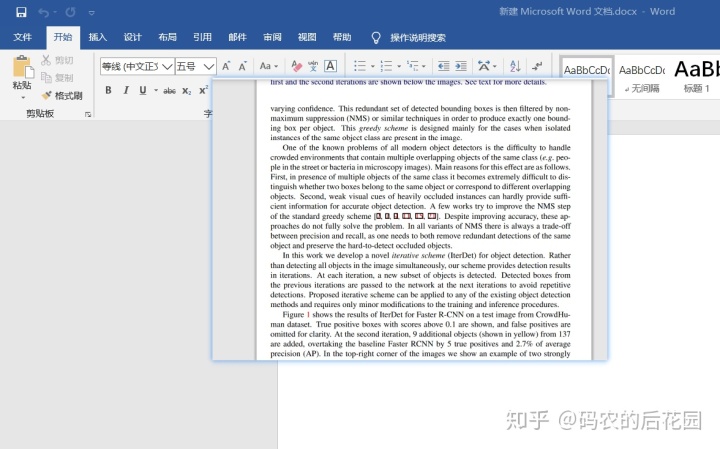Decrease font size with shrink font icon
This screenshot has height=449, width=720.
(x=242, y=66)
